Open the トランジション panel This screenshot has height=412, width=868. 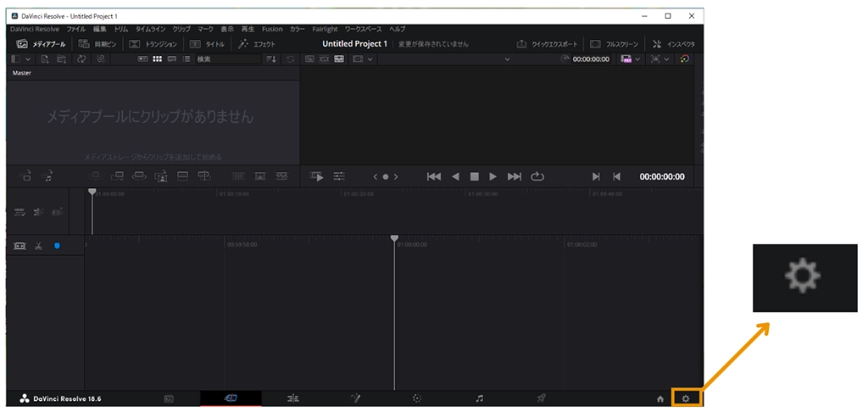click(153, 44)
